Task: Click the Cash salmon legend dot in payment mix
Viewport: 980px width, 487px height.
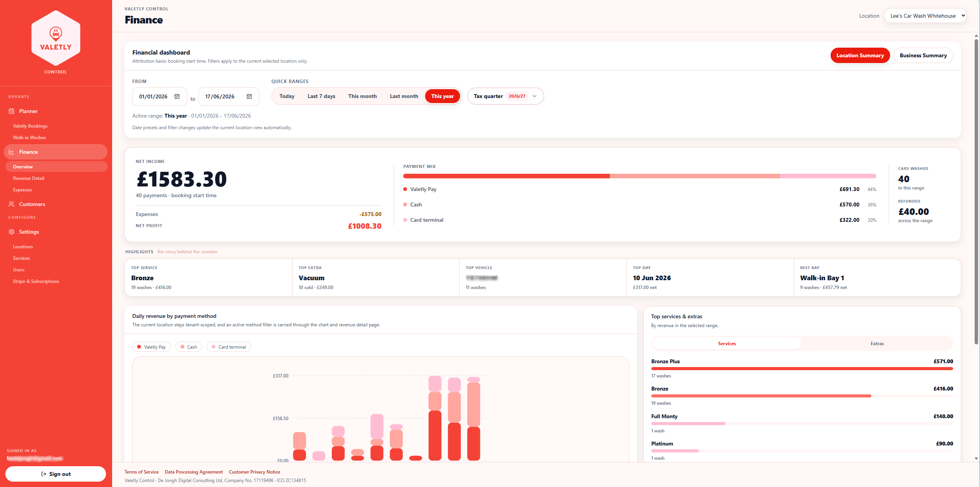Action: click(405, 204)
